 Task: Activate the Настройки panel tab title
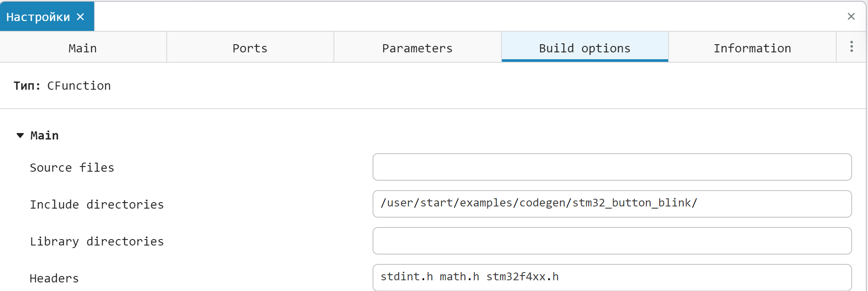coord(38,17)
